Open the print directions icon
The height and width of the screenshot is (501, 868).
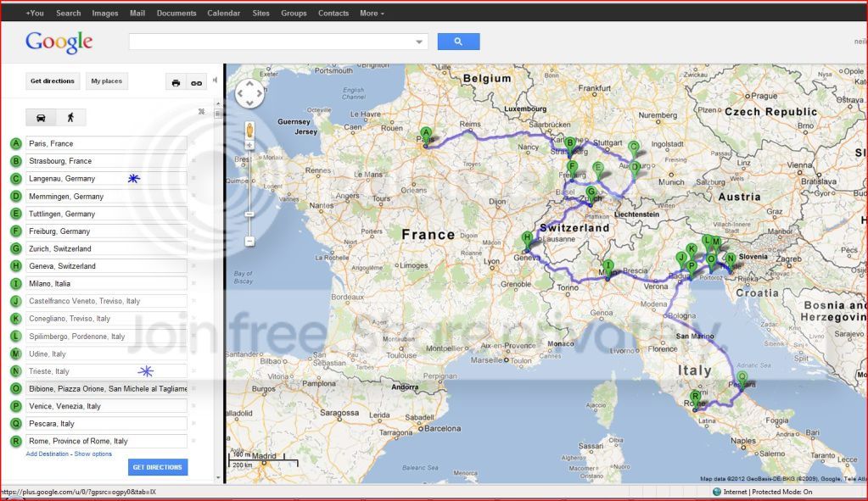(175, 81)
